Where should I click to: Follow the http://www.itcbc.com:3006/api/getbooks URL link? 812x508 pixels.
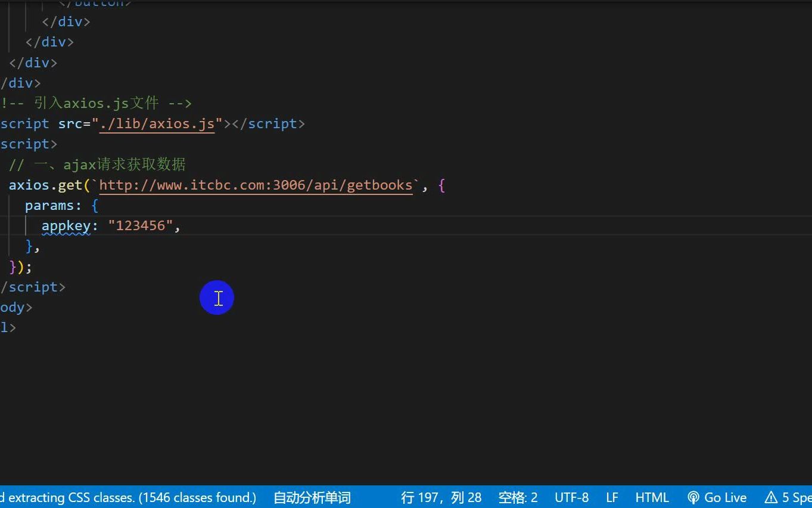pos(256,185)
